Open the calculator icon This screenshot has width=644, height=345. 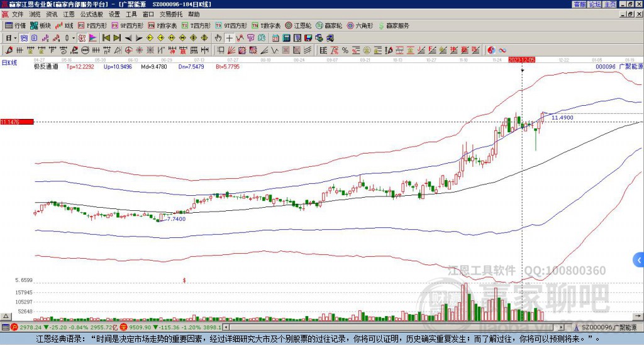click(287, 38)
